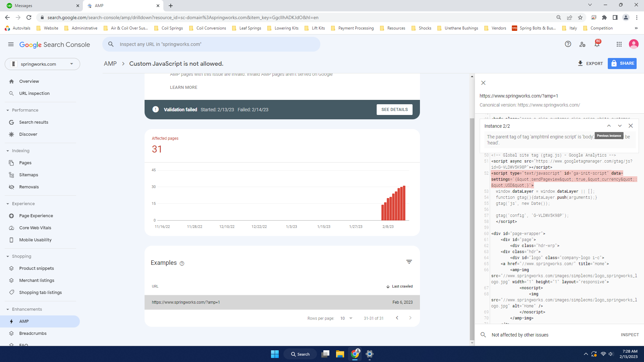This screenshot has height=362, width=644.
Task: Close the AMP code details panel
Action: pyautogui.click(x=483, y=83)
